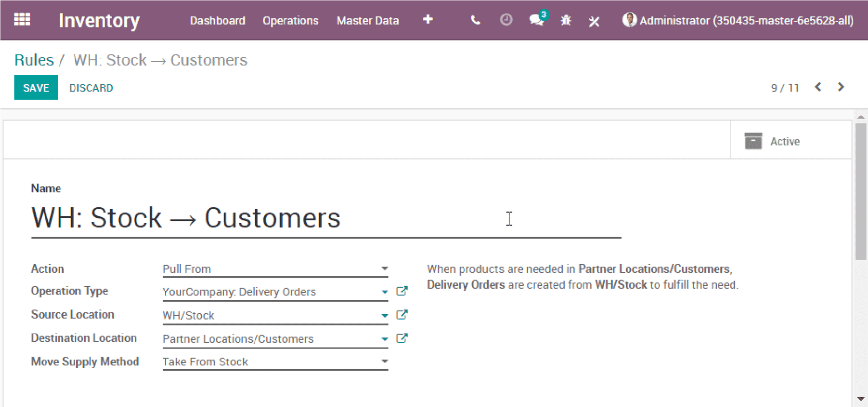Click the Name input field

click(326, 219)
